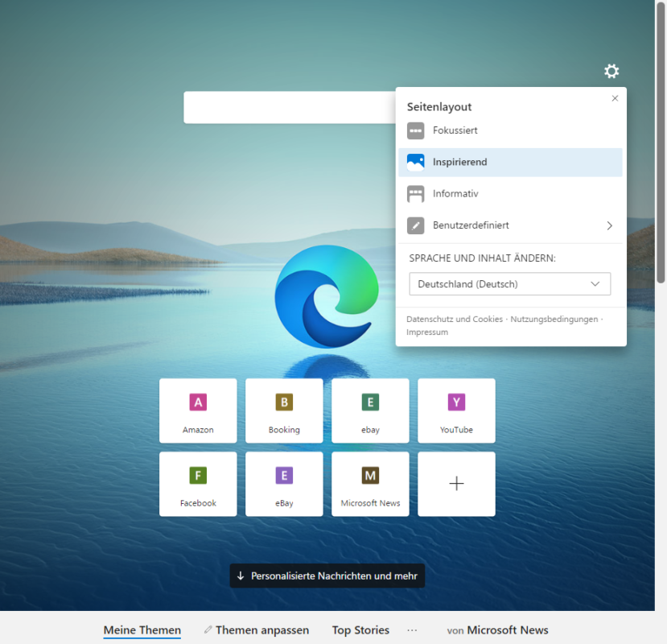Switch to the Top Stories tab
The width and height of the screenshot is (667, 644).
[360, 630]
